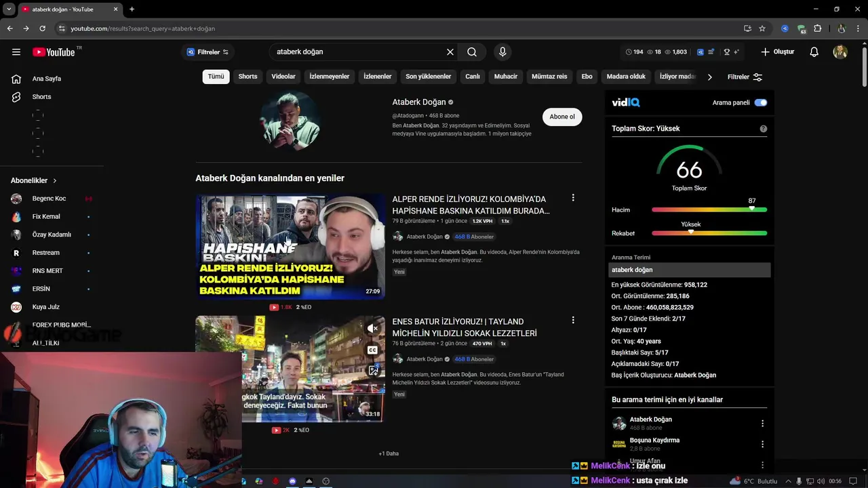
Task: Clear the search box with the X icon
Action: [450, 52]
